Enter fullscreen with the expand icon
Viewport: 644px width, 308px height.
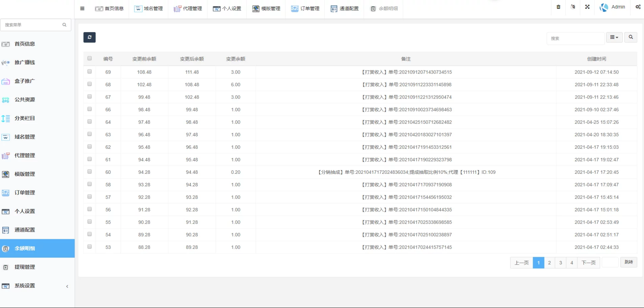coord(587,7)
